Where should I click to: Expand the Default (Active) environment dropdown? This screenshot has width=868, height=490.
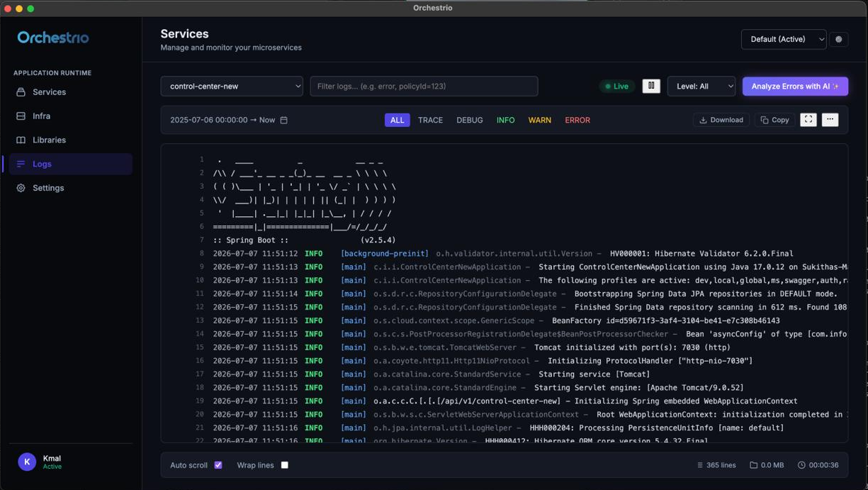784,40
